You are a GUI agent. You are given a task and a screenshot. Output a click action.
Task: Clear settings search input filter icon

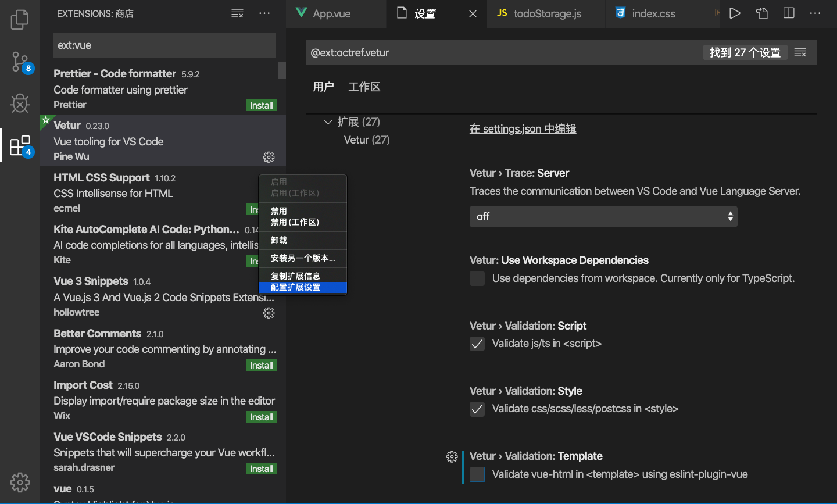tap(800, 52)
